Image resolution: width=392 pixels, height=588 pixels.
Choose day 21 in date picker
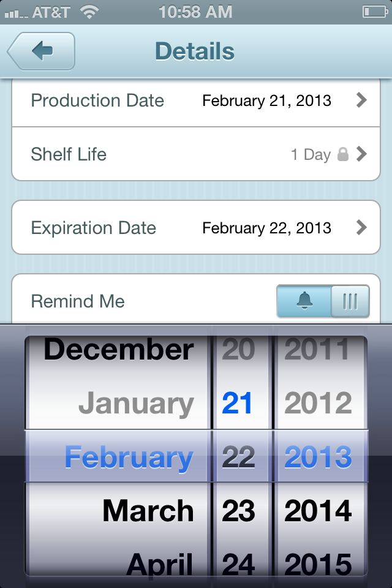coord(237,403)
